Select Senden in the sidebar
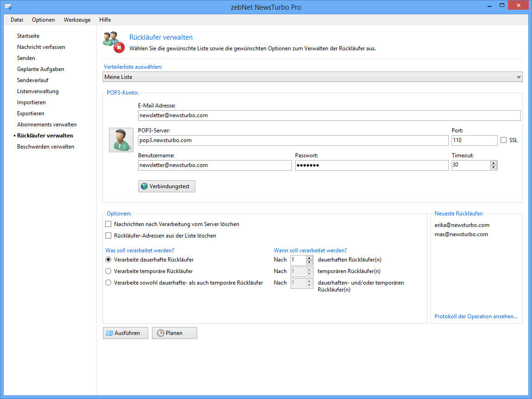This screenshot has width=532, height=399. pos(26,58)
